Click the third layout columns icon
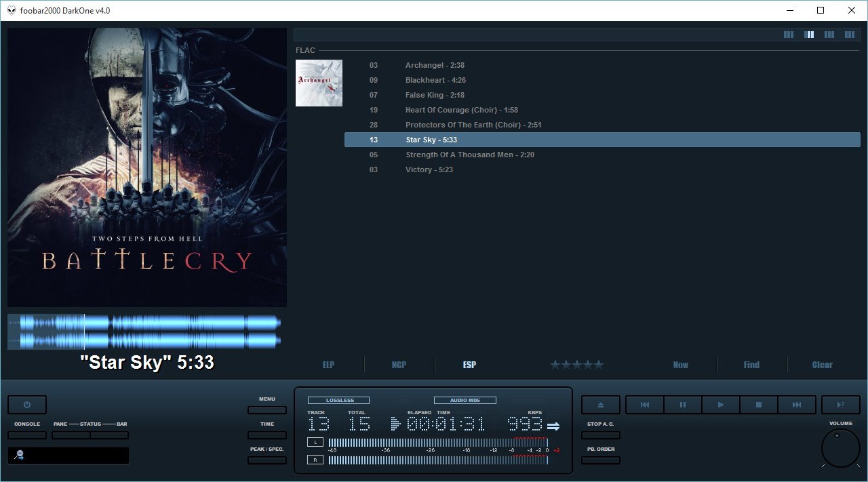Viewport: 868px width, 482px height. click(829, 35)
